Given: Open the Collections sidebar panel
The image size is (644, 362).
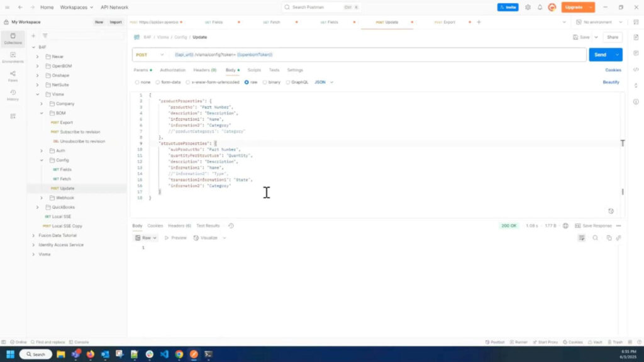Looking at the screenshot, I should point(13,38).
